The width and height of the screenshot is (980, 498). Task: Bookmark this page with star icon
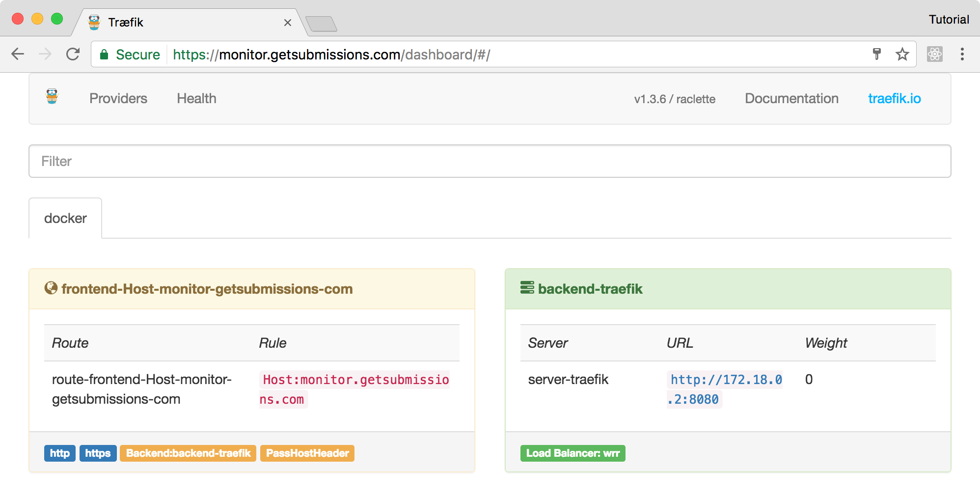(x=902, y=54)
